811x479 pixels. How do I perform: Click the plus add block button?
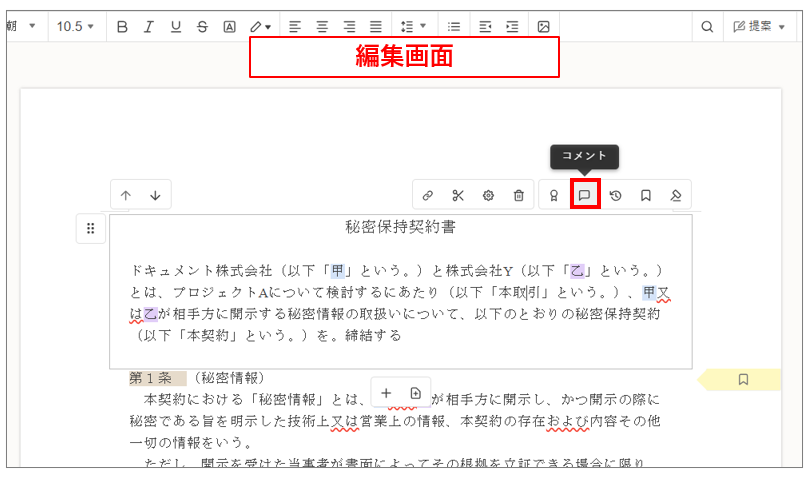(386, 393)
